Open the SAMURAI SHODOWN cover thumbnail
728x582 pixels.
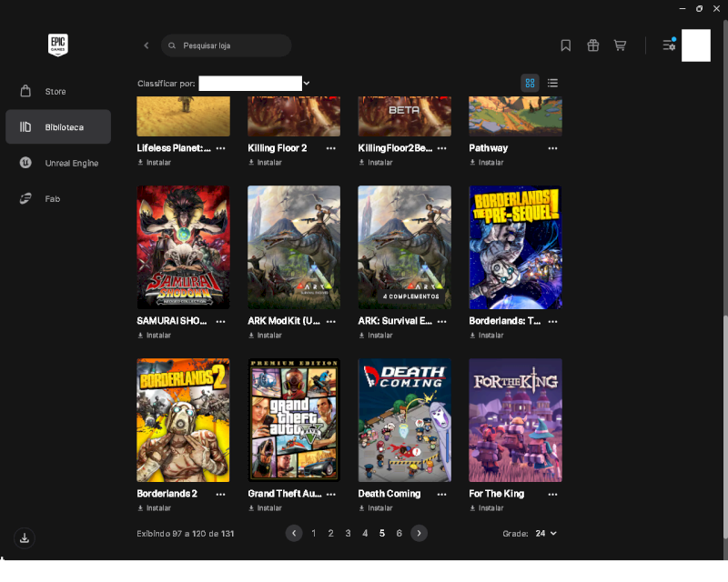coord(184,247)
